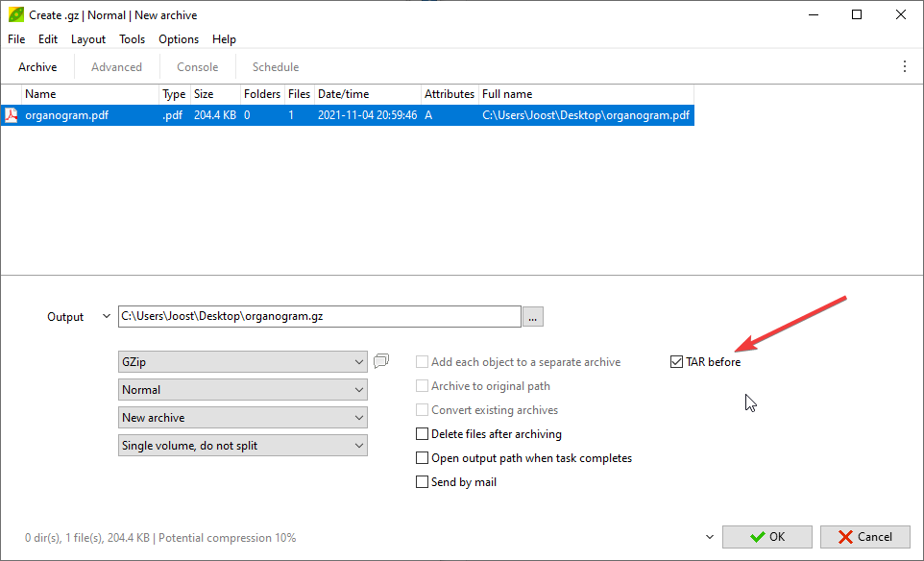
Task: Open the Normal compression level dropdown
Action: pyautogui.click(x=243, y=390)
